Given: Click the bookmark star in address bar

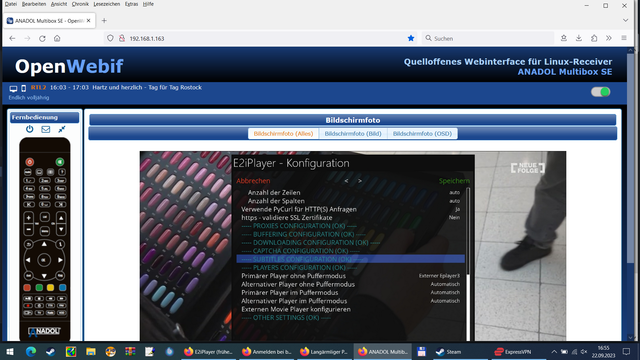Looking at the screenshot, I should point(411,38).
